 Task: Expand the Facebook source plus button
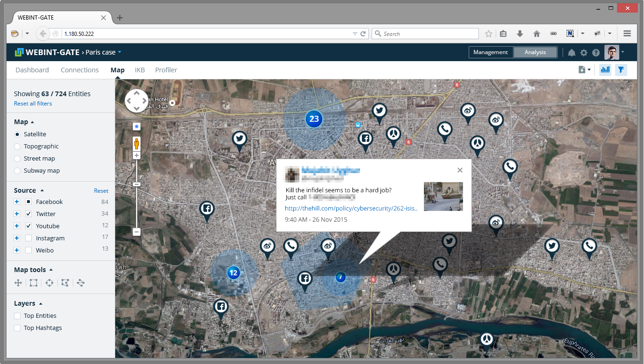(17, 202)
